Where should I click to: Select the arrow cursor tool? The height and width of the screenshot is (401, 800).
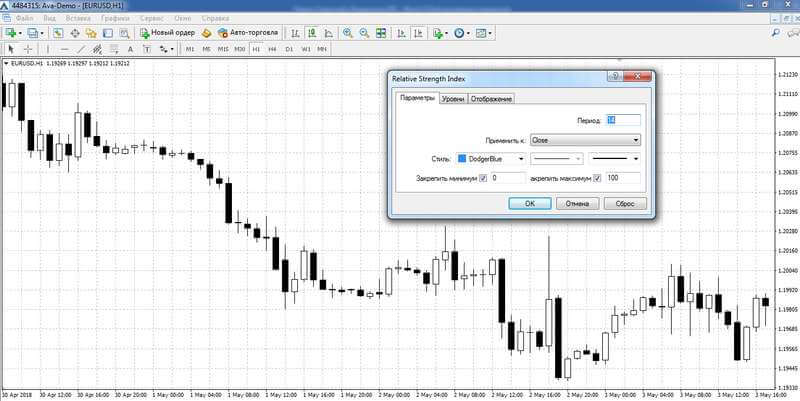[x=10, y=48]
